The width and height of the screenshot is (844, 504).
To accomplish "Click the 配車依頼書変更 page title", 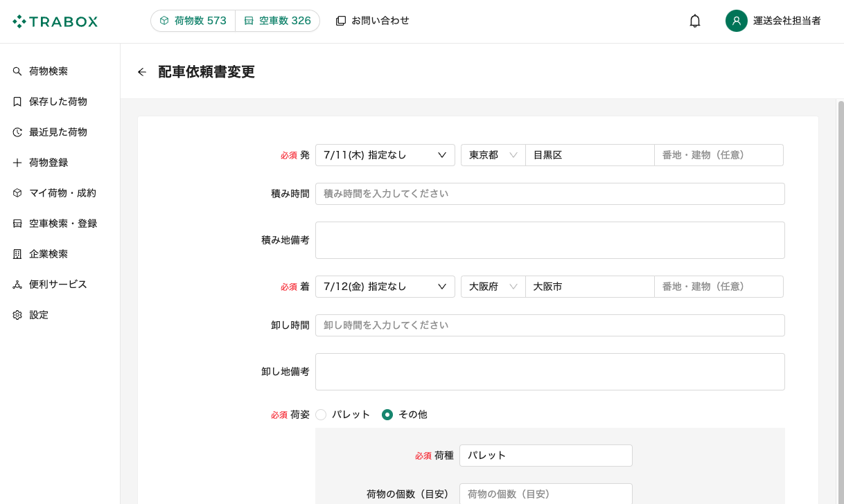I will (x=206, y=72).
